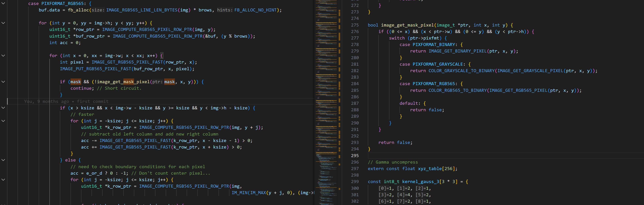Click line number 284 in right editor
Image resolution: width=644 pixels, height=205 pixels.
[x=355, y=84]
